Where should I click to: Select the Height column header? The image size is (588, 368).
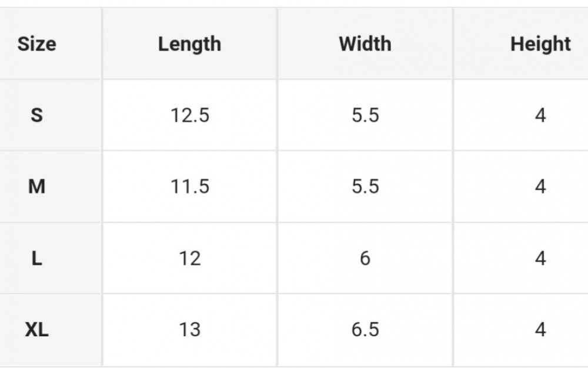(540, 45)
